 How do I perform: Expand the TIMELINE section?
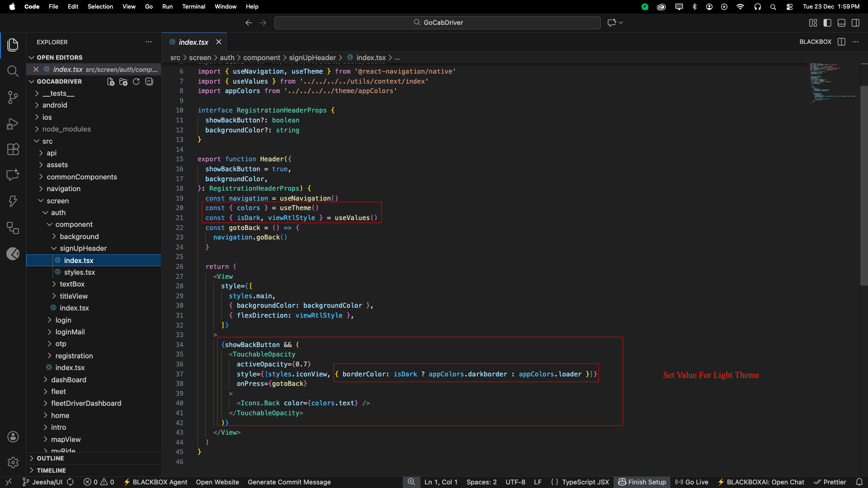coord(51,470)
